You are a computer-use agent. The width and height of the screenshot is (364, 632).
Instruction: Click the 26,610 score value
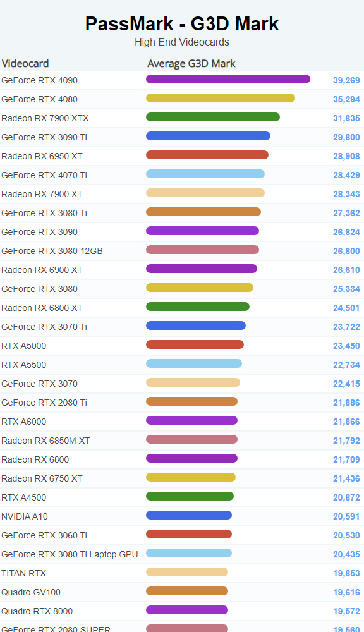pyautogui.click(x=346, y=270)
